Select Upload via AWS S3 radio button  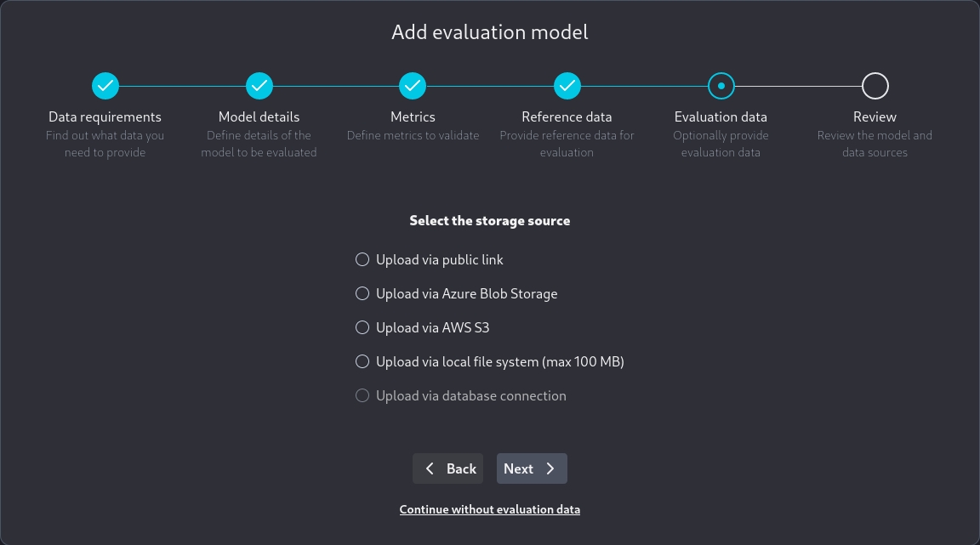coord(362,327)
